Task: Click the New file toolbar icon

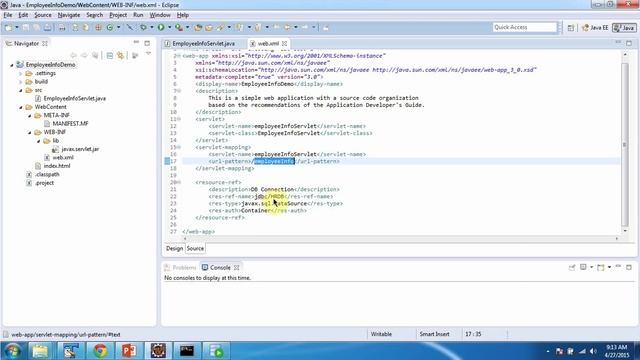Action: tap(8, 27)
